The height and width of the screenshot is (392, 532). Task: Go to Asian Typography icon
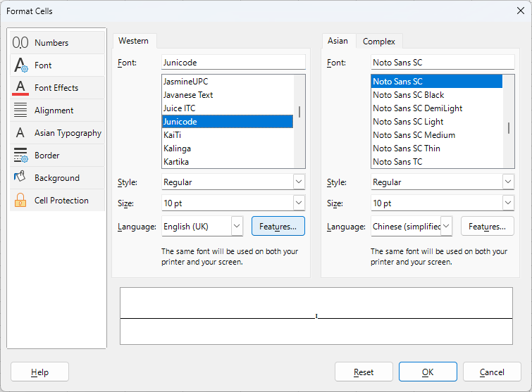20,133
